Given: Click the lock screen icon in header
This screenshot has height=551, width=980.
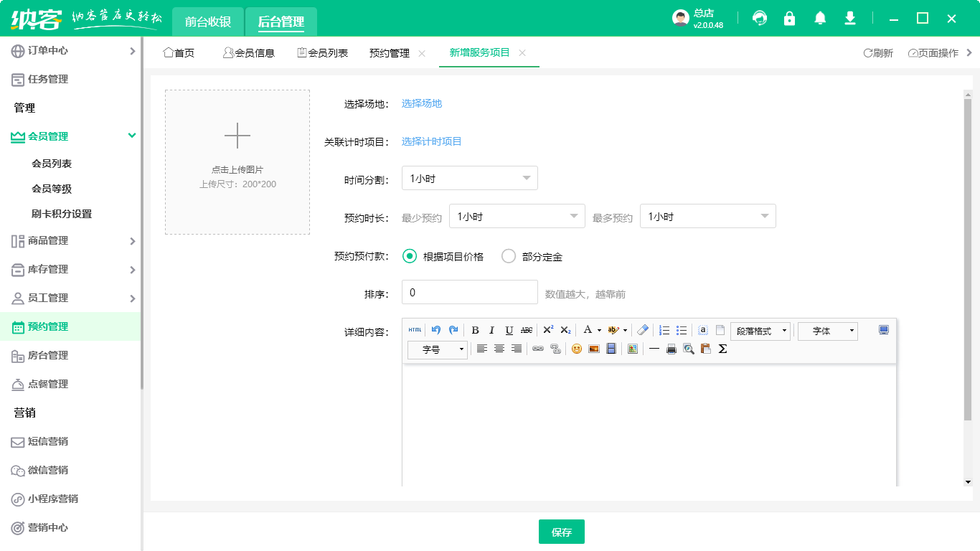Looking at the screenshot, I should [790, 18].
